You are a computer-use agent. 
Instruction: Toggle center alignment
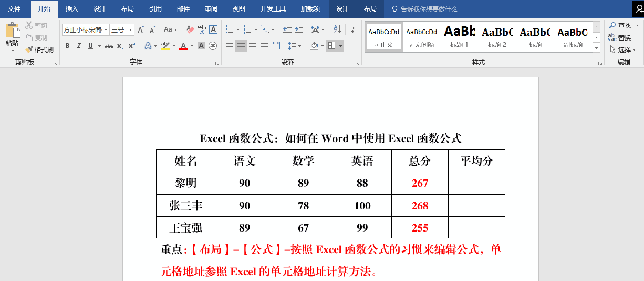241,46
